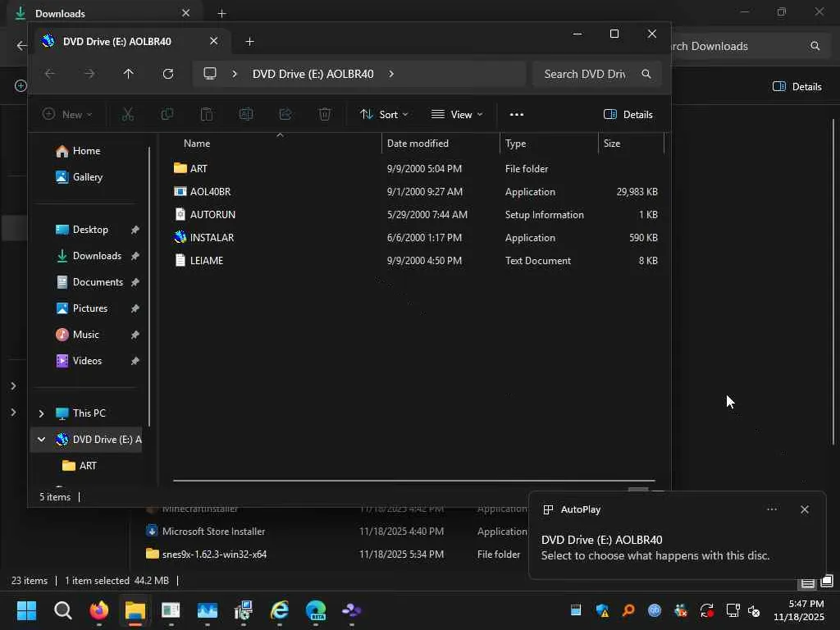The width and height of the screenshot is (840, 630).
Task: Open the ART folder icon in file list
Action: (180, 168)
